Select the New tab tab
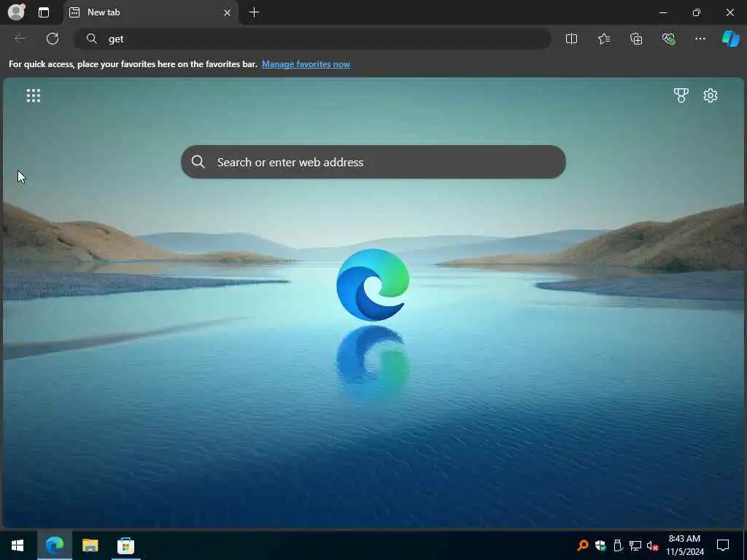 point(150,12)
